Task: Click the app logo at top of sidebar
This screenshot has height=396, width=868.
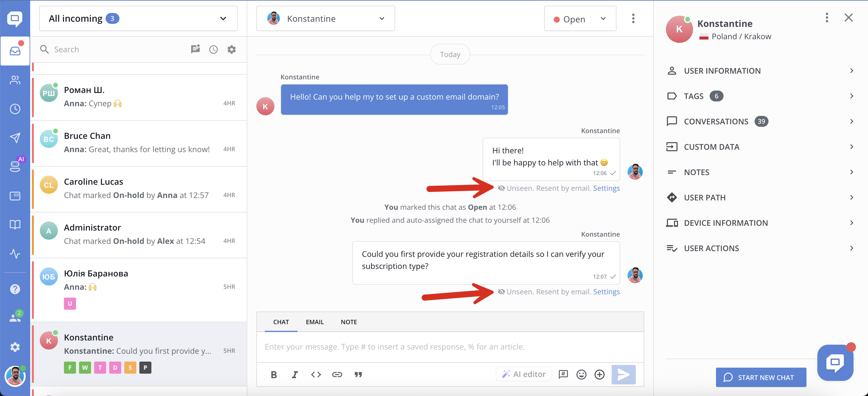Action: coord(15,19)
